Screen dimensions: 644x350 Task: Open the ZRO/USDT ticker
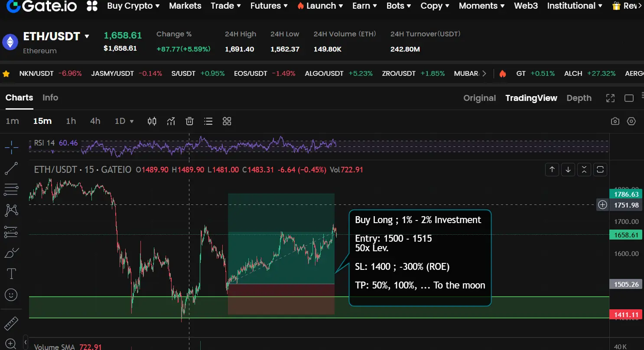click(413, 74)
